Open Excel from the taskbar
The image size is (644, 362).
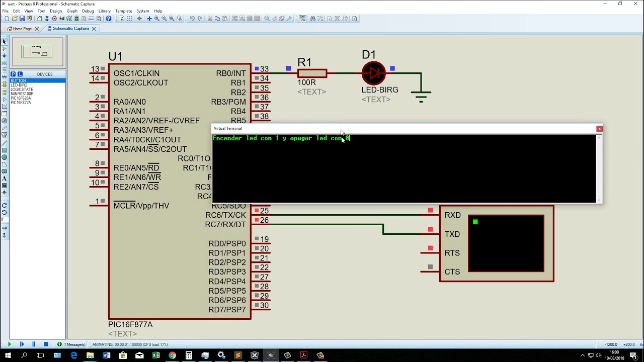pos(156,355)
